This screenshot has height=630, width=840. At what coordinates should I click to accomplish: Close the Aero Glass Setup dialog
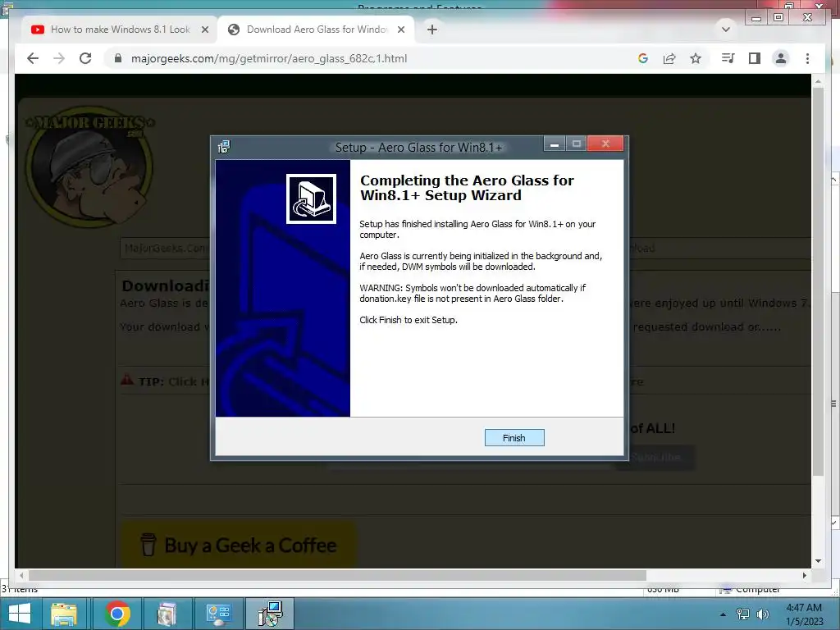pyautogui.click(x=605, y=144)
